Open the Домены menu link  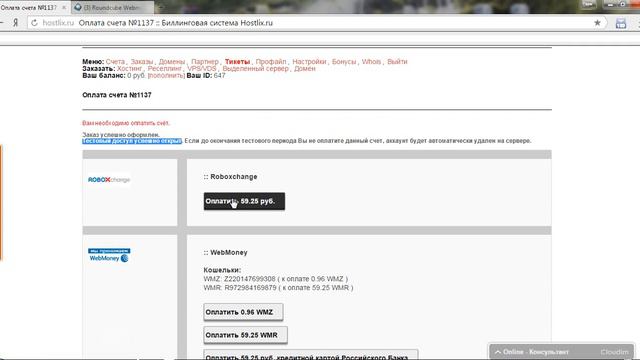point(172,62)
